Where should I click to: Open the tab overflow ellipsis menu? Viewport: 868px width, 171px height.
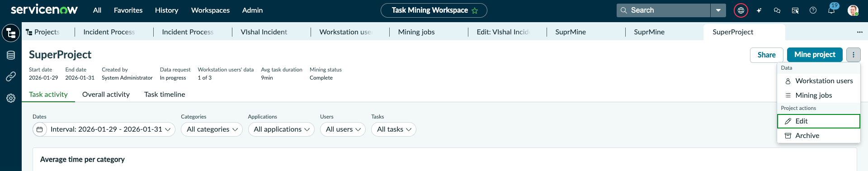tap(859, 32)
